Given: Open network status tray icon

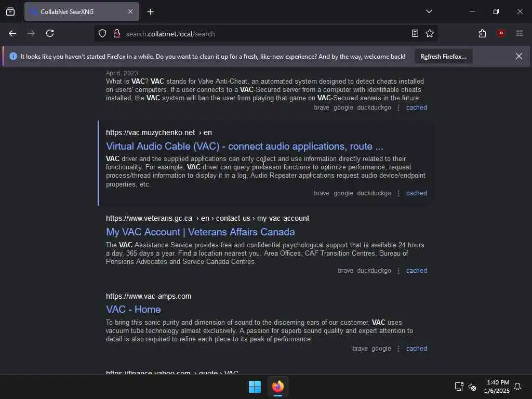Looking at the screenshot, I should coord(459,387).
